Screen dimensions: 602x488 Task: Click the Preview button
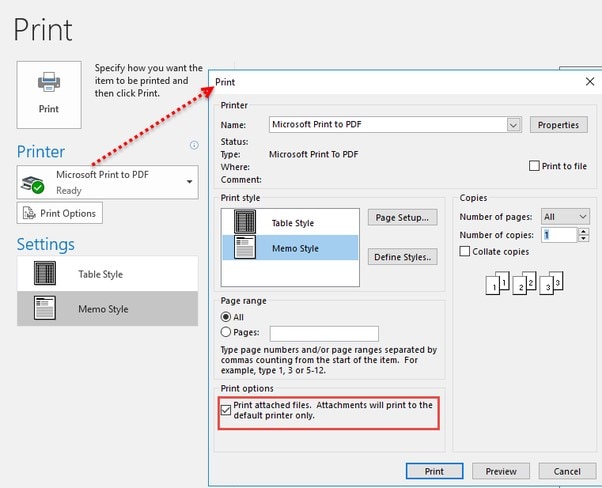click(501, 471)
